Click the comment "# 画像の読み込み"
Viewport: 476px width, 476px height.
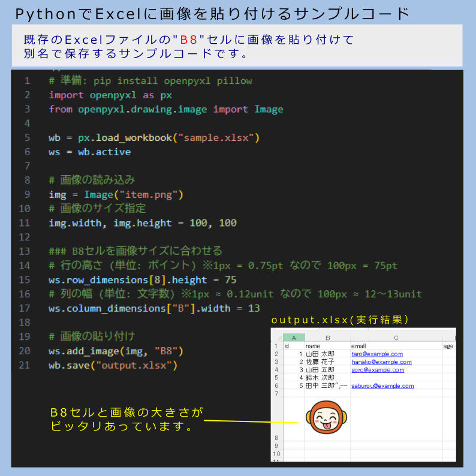click(x=92, y=180)
